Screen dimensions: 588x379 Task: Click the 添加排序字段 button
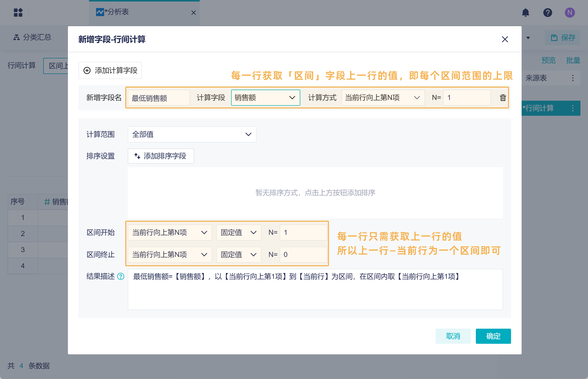click(x=161, y=156)
